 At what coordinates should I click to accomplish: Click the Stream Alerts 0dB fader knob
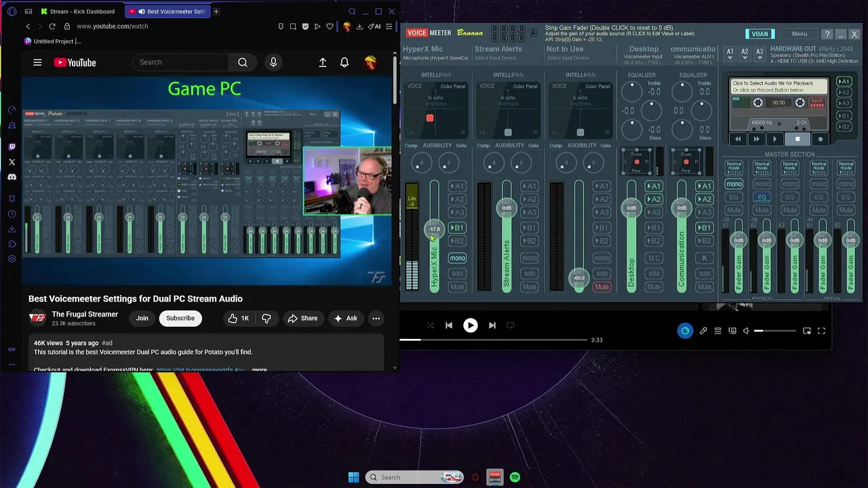tap(506, 207)
